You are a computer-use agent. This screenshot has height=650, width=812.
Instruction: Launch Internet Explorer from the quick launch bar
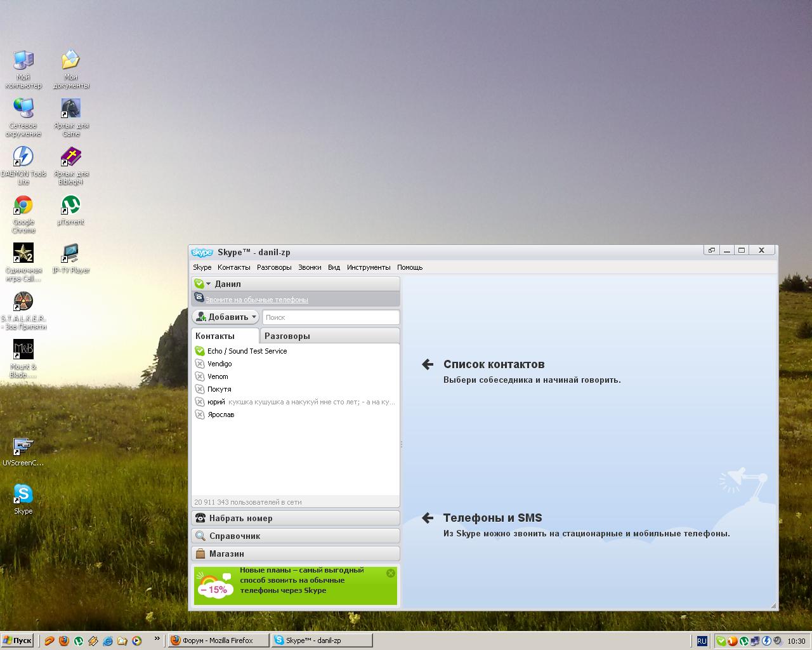(108, 641)
